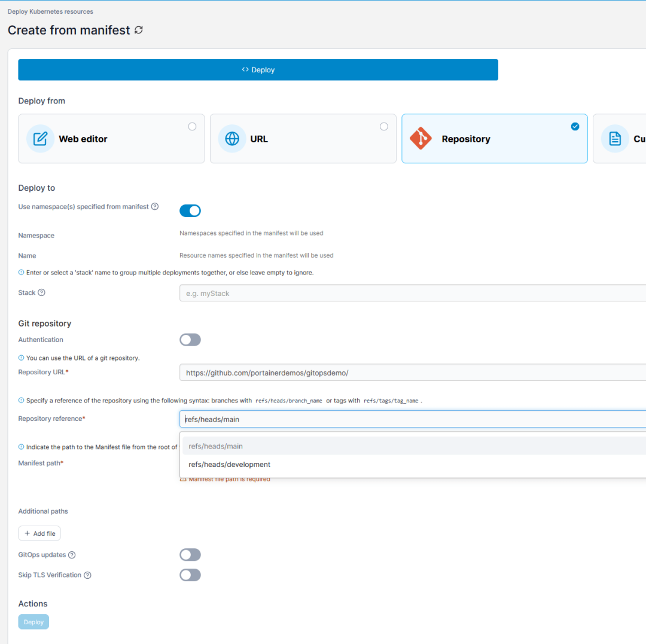Click the wide blue Deploy button at top

(x=258, y=70)
